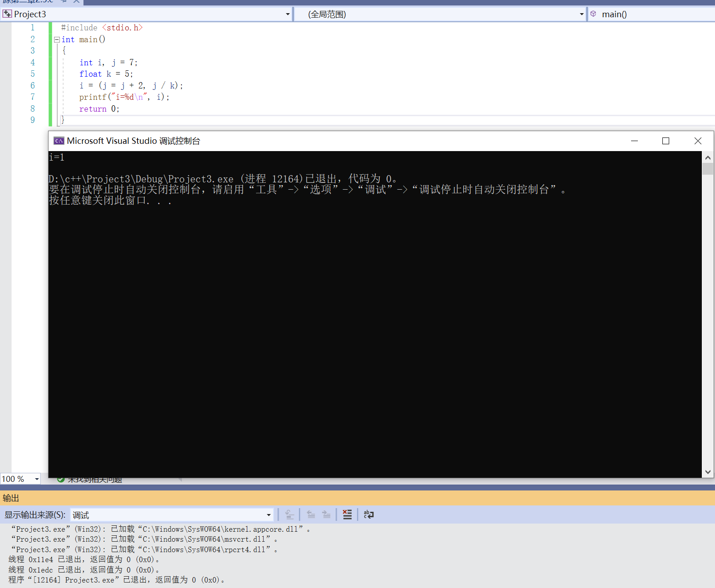Clear all output with red X icon
715x588 pixels.
coord(347,514)
